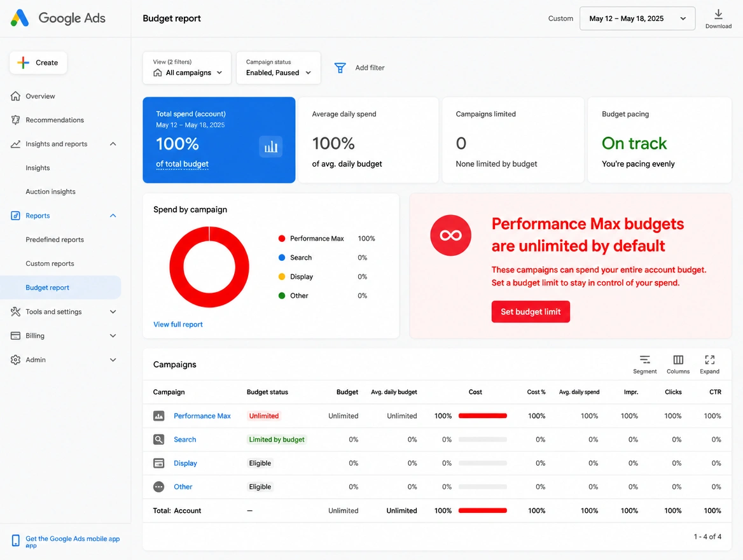Click the Budget pacing On track card
The height and width of the screenshot is (560, 743).
pos(660,140)
